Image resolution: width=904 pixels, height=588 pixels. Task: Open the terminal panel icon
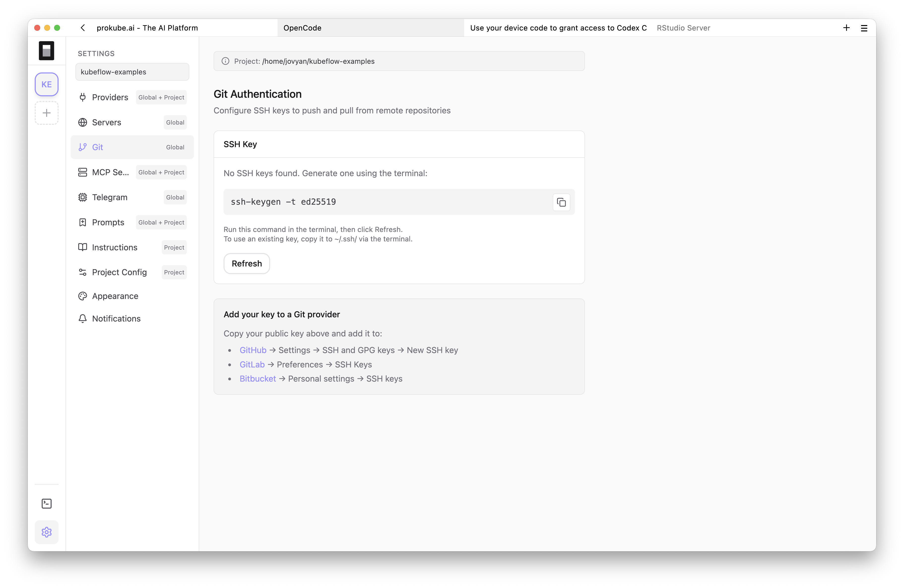tap(46, 504)
